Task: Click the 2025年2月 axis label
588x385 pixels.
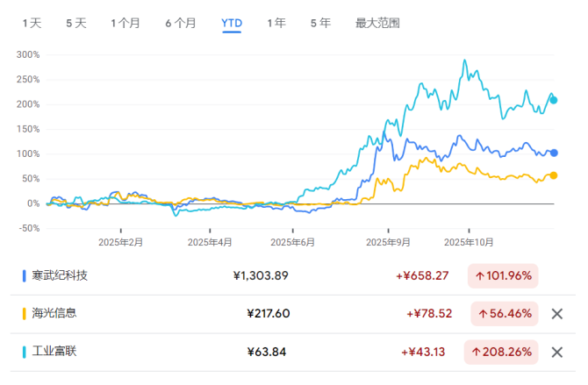Action: tap(121, 243)
